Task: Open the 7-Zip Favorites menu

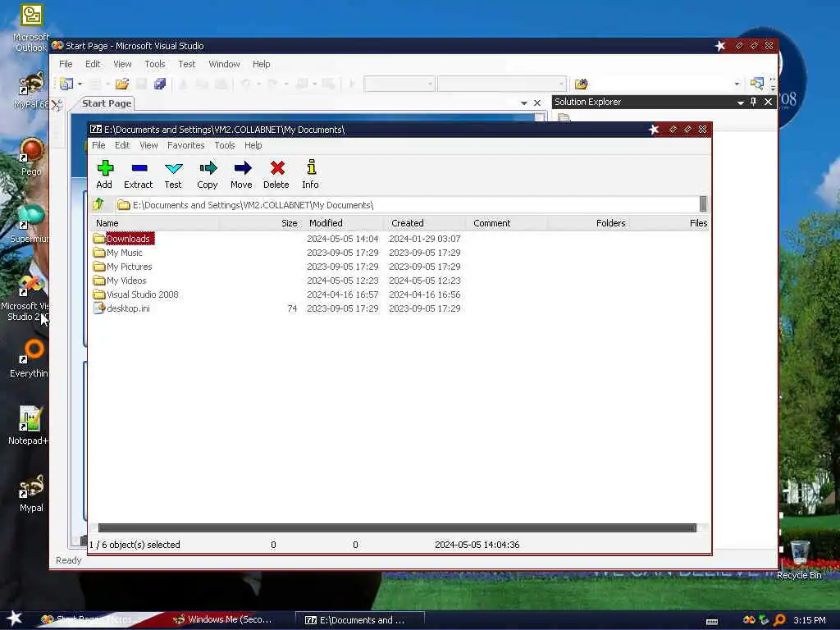Action: pos(186,145)
